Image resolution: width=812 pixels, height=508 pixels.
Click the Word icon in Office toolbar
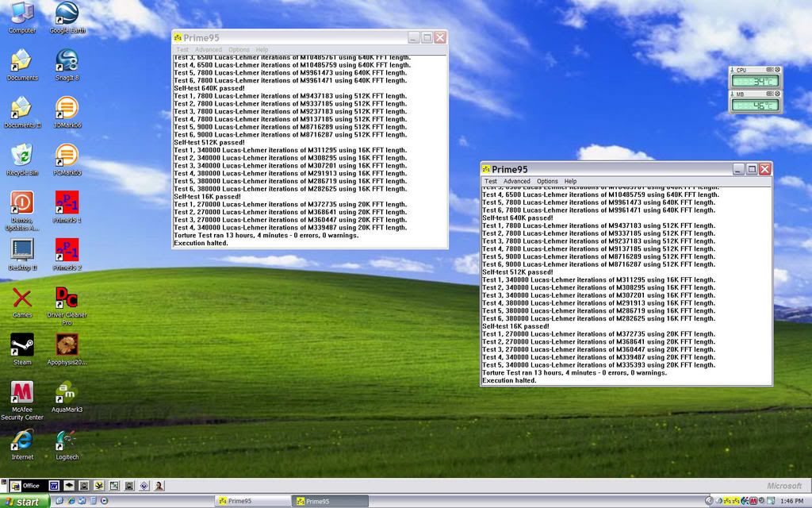click(54, 486)
